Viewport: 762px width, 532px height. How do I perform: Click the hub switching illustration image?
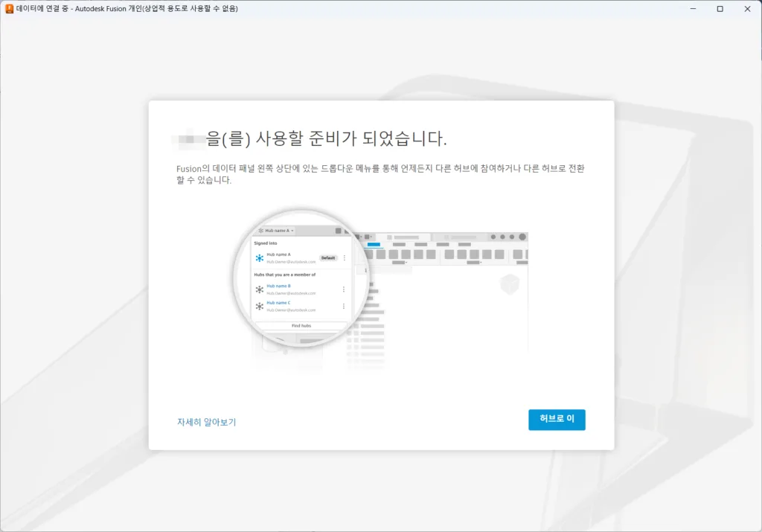click(381, 290)
